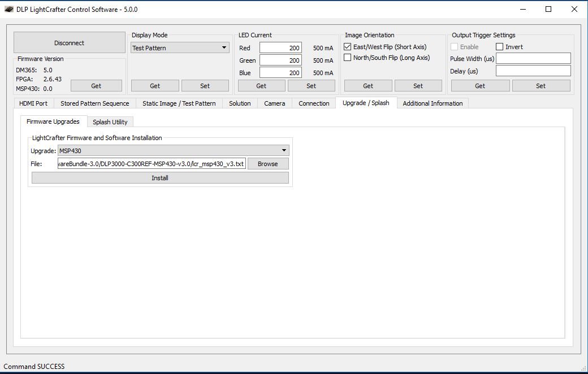Switch to the HDMI Port tab
The width and height of the screenshot is (588, 374).
[33, 103]
